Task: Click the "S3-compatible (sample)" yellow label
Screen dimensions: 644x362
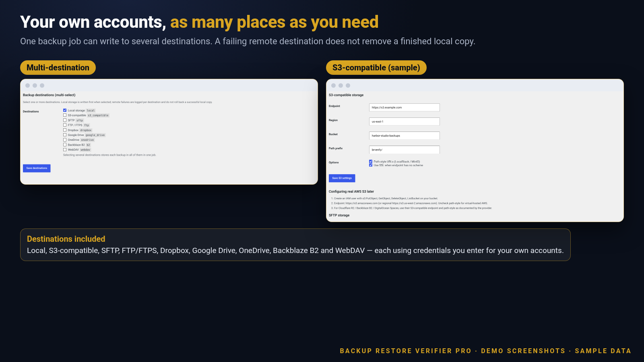Action: click(x=376, y=68)
